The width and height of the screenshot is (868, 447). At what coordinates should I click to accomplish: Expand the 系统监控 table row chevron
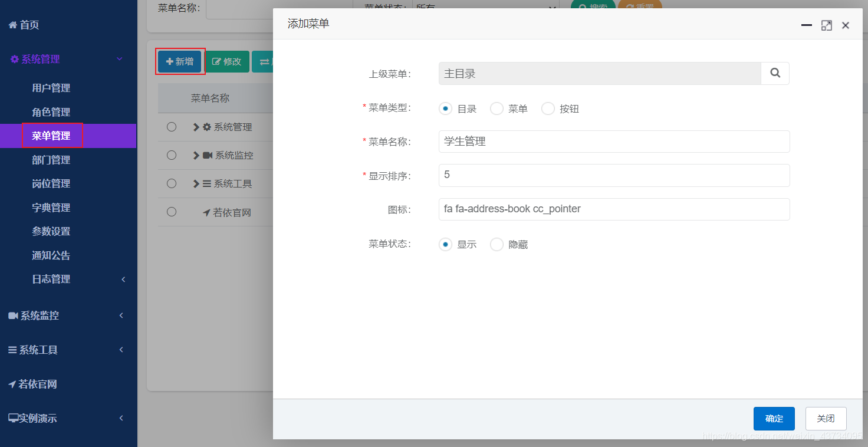click(196, 155)
